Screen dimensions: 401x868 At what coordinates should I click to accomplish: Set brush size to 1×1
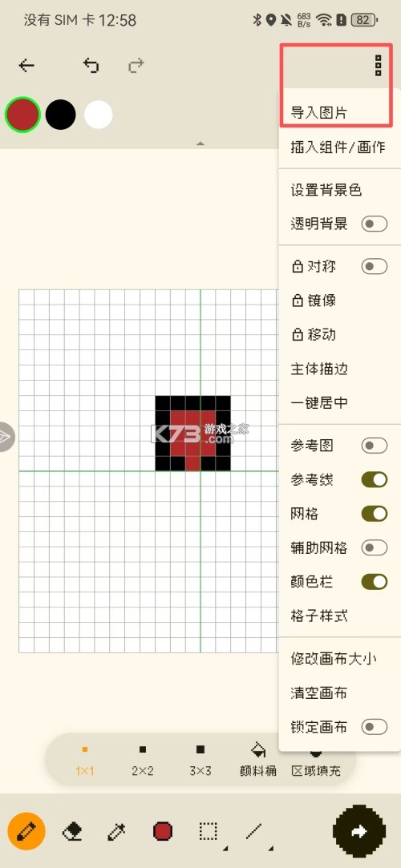point(85,761)
